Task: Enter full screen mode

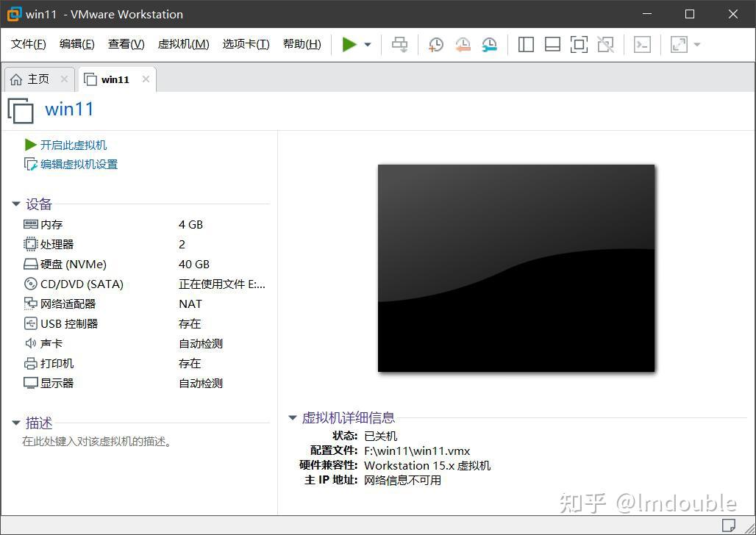Action: click(x=579, y=44)
